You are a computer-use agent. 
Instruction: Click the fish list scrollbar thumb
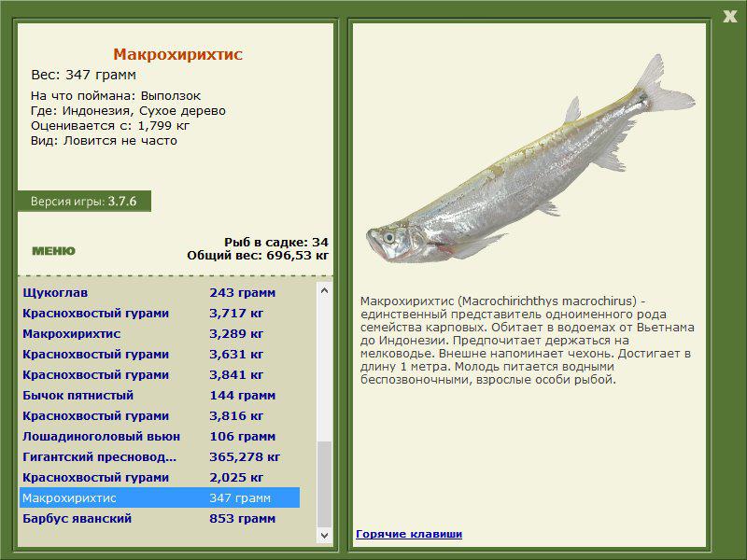click(x=324, y=483)
